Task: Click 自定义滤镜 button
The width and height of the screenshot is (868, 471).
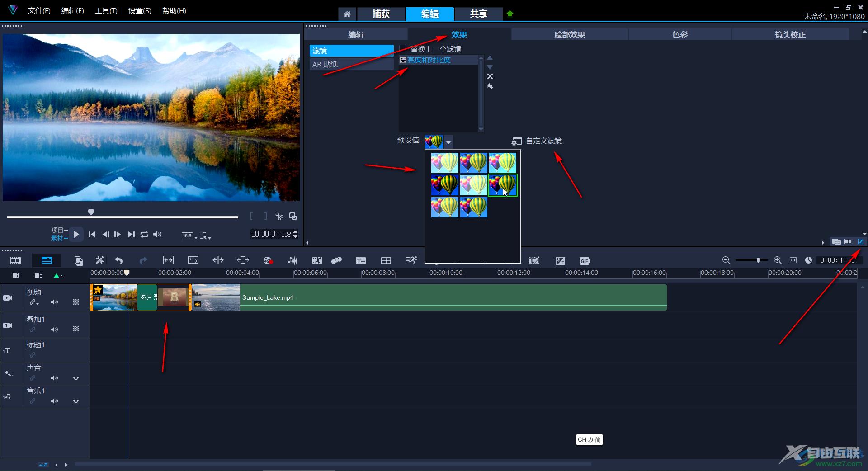Action: click(x=537, y=141)
